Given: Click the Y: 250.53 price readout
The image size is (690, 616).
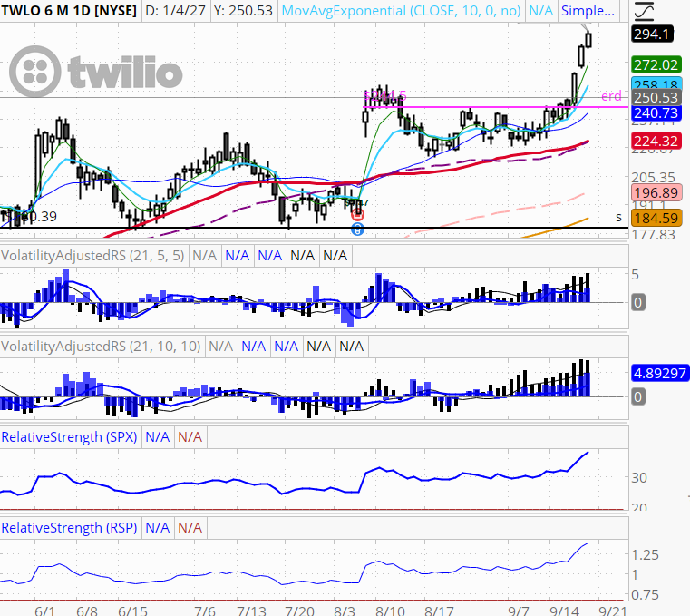Looking at the screenshot, I should point(243,11).
